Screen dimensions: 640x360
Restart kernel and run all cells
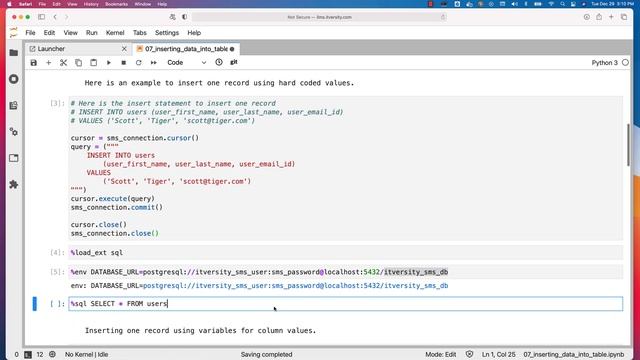click(x=153, y=63)
